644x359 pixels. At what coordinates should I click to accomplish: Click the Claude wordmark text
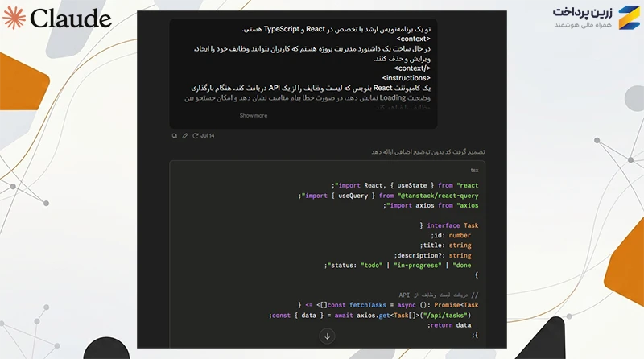[x=71, y=19]
